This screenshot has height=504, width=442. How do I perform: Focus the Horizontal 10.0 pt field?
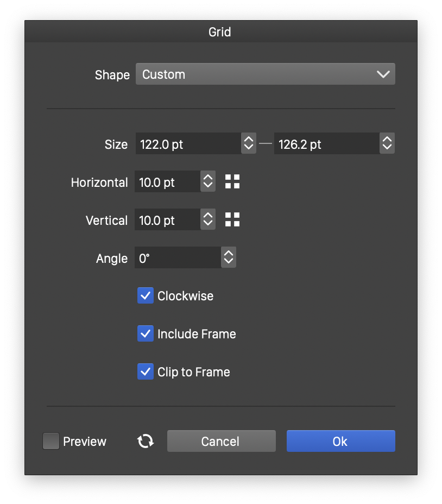[x=167, y=182]
